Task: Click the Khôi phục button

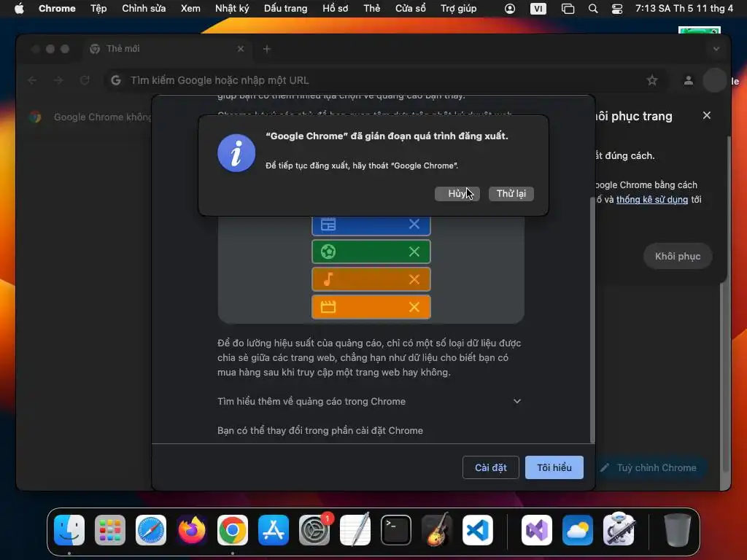Action: (678, 256)
